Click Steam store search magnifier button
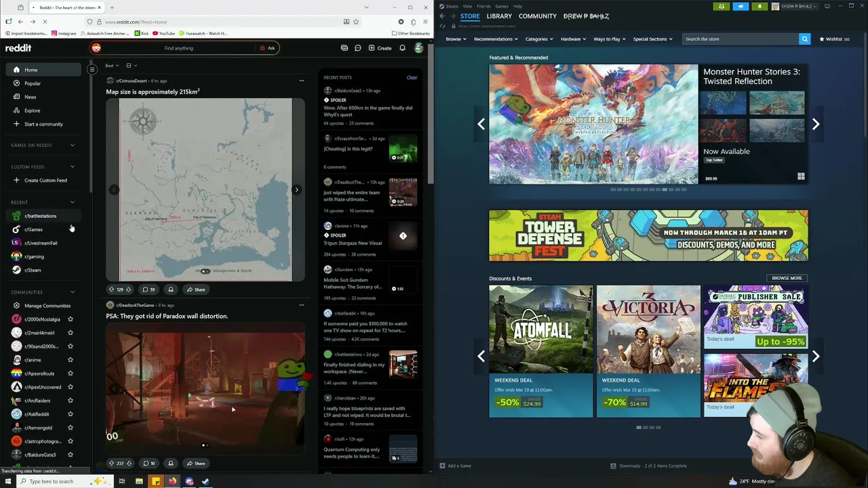Viewport: 868px width, 488px height. click(x=805, y=39)
